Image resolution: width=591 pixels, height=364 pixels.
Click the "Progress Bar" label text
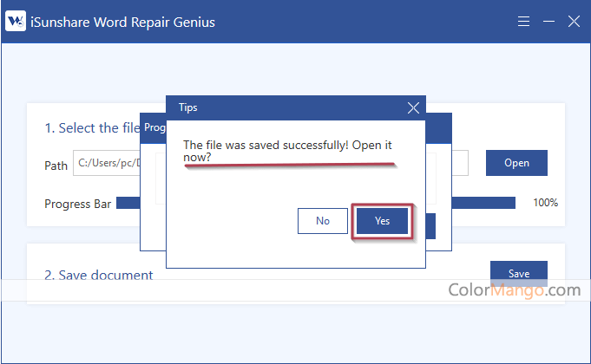[x=76, y=204]
